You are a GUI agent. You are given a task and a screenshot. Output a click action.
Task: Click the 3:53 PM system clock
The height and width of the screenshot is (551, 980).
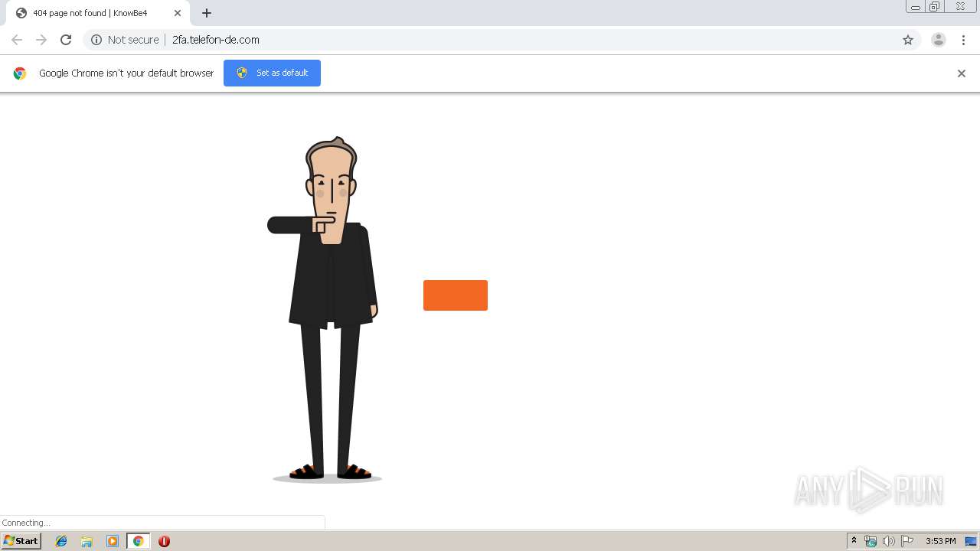[x=940, y=541]
